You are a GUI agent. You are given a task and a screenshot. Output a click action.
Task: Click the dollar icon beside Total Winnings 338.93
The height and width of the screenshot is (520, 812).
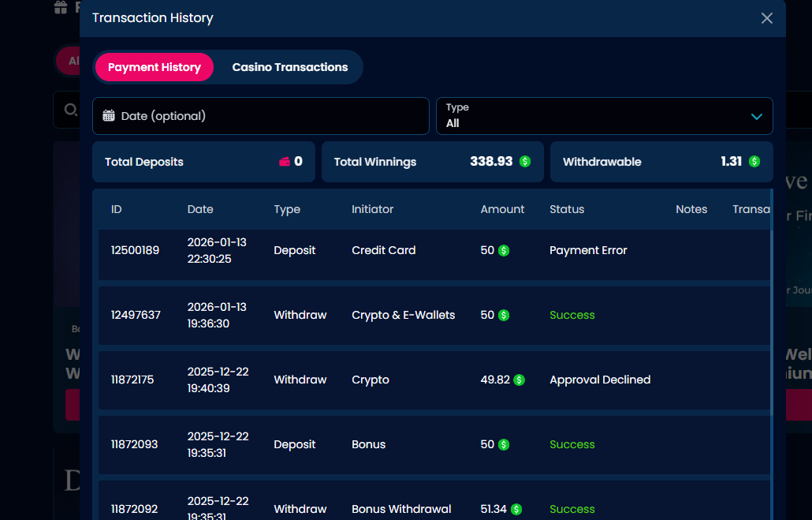525,162
